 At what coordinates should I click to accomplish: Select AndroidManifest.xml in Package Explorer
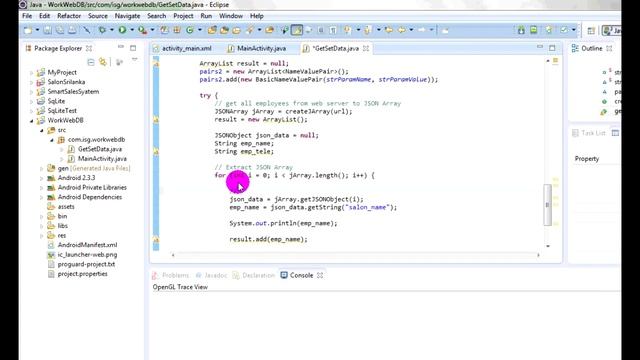click(87, 245)
